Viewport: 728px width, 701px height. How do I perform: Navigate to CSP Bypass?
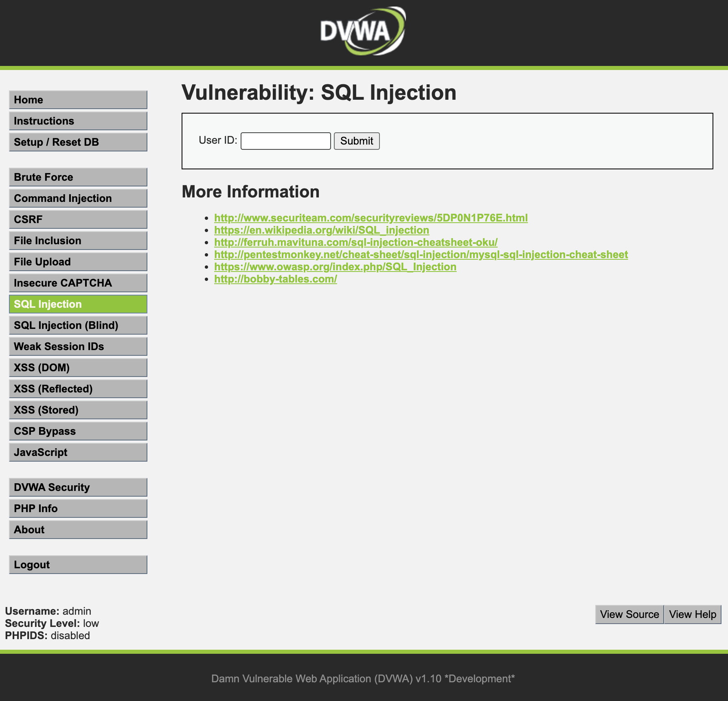pyautogui.click(x=78, y=431)
